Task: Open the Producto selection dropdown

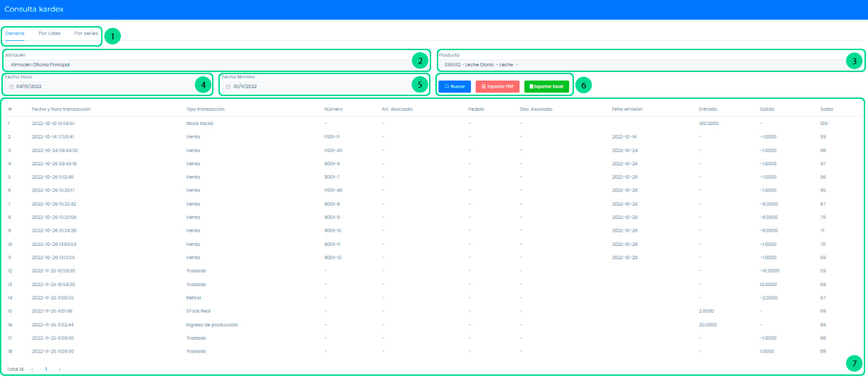Action: coord(636,64)
